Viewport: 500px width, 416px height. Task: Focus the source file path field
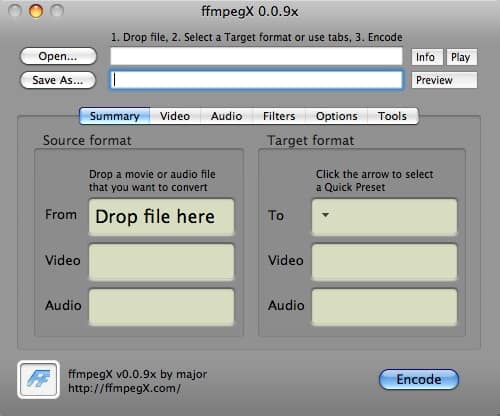click(x=256, y=56)
